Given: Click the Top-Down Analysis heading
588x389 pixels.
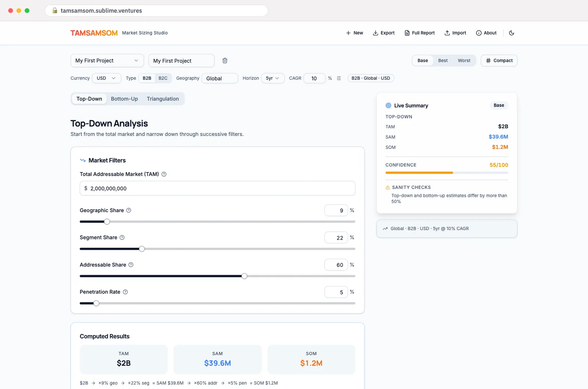Looking at the screenshot, I should (109, 124).
